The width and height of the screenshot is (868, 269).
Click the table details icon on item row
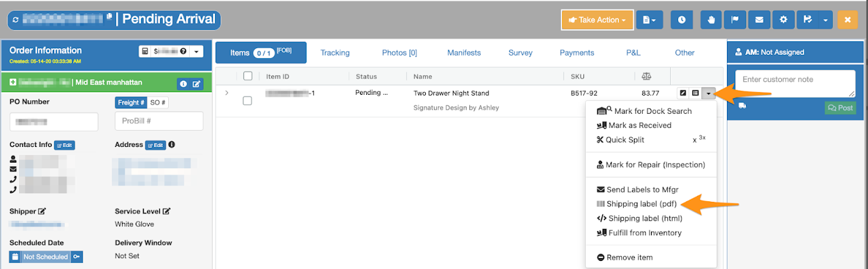(695, 93)
